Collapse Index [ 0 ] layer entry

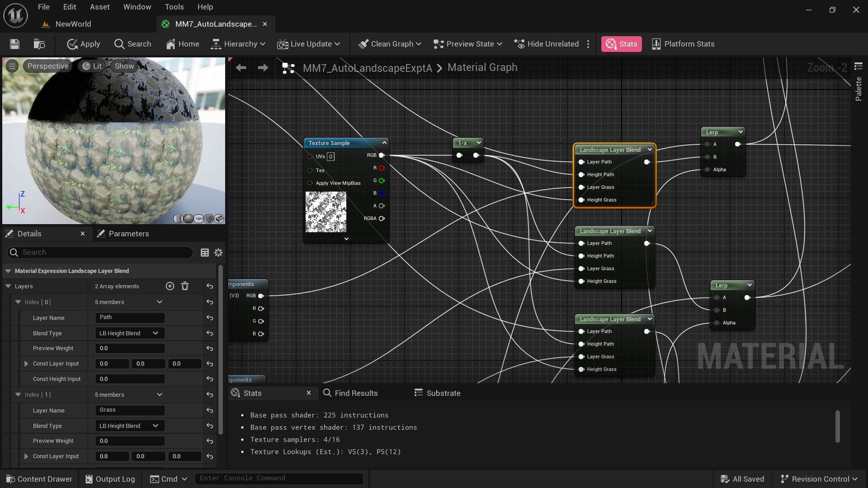[18, 302]
